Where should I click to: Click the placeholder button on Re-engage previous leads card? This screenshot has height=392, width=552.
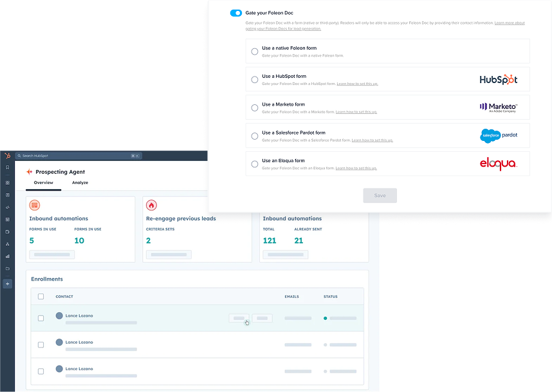point(169,255)
